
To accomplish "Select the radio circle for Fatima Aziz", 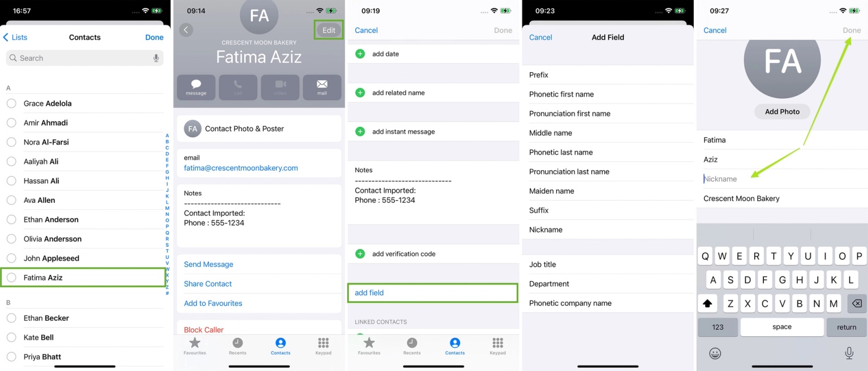I will pos(11,277).
